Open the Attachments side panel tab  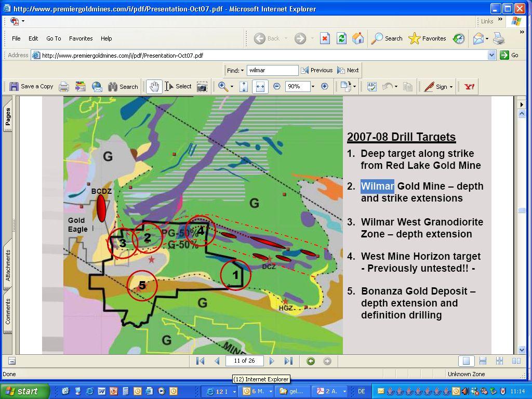pos(8,265)
